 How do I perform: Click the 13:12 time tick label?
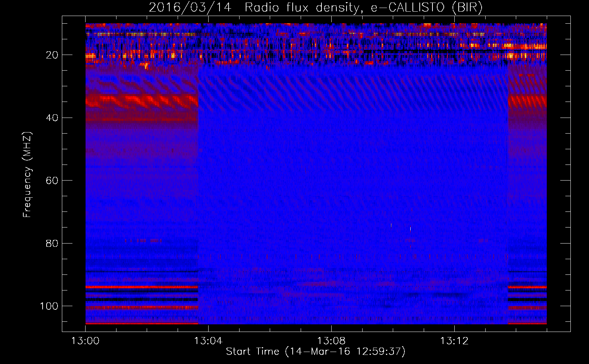(454, 341)
